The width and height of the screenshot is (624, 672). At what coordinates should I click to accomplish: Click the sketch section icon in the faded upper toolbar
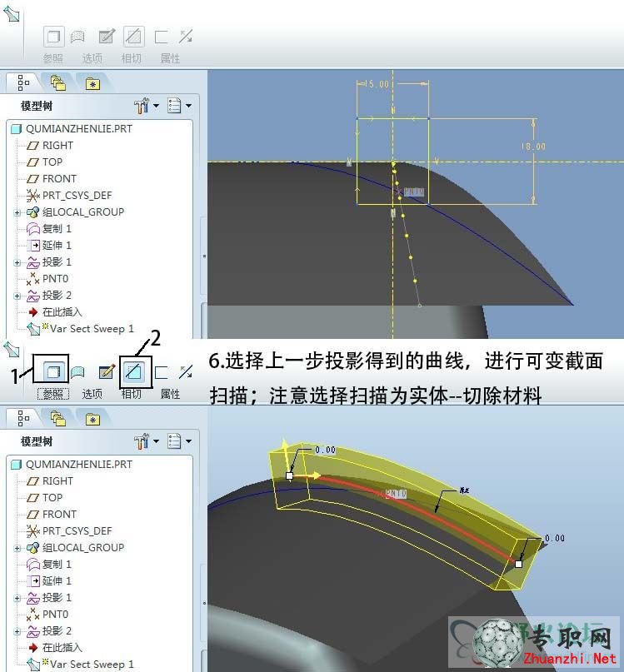tap(107, 37)
